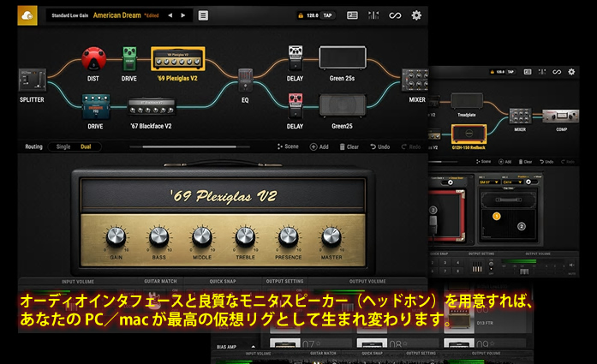Click Undo in second window toolbar
597x364 pixels.
click(x=546, y=162)
